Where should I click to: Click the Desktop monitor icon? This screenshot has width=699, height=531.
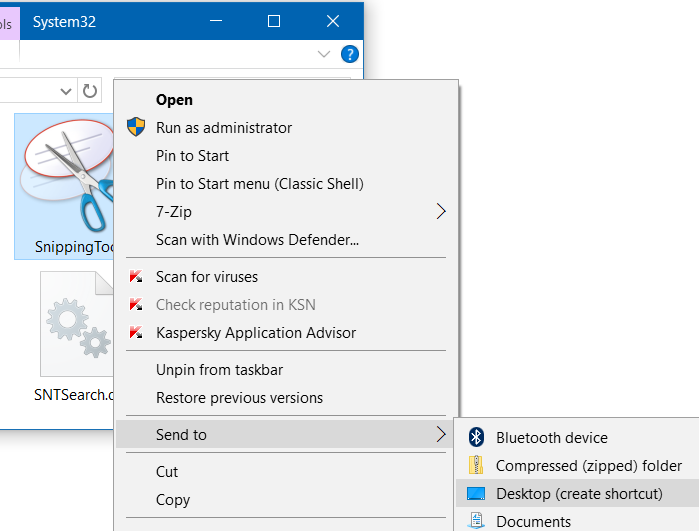[x=476, y=493]
